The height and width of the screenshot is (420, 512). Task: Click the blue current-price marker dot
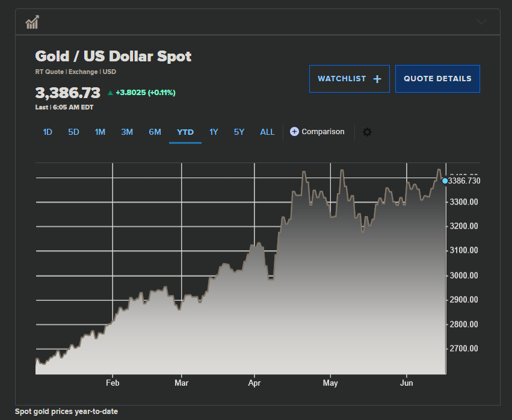pos(445,181)
